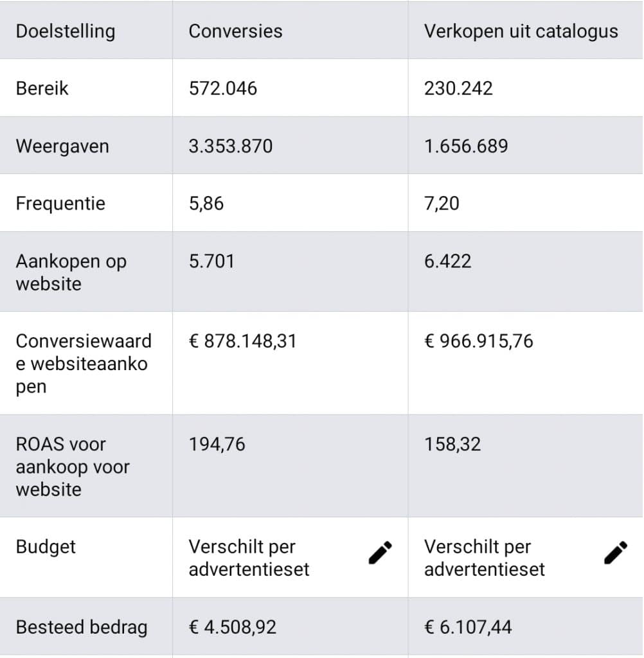The image size is (644, 658).
Task: Click frequency value 5,86
Action: (206, 204)
